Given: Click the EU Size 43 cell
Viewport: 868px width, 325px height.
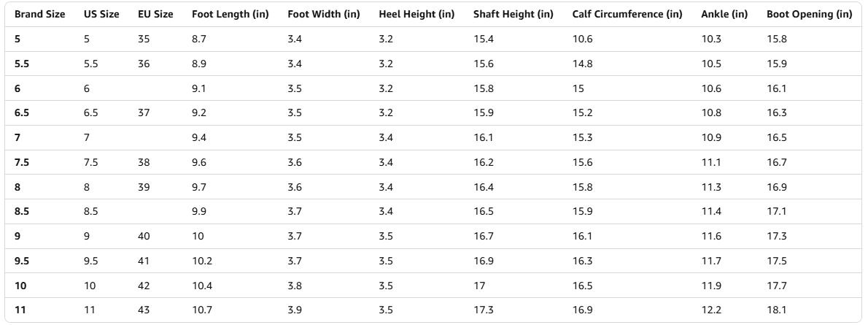Looking at the screenshot, I should tap(144, 310).
